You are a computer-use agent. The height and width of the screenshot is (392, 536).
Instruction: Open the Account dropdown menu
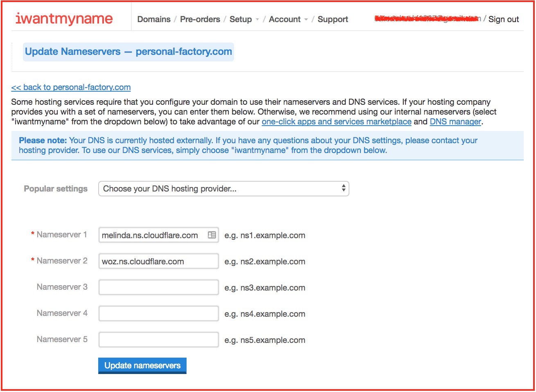coord(288,19)
